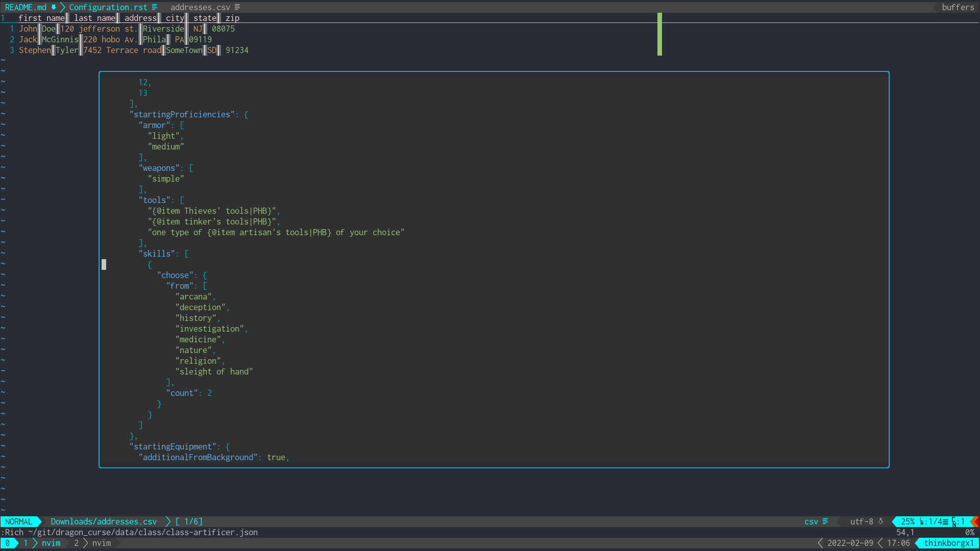Screen dimensions: 980x551
Task: Click the "startingProficiencies" key in popup
Action: click(x=182, y=114)
